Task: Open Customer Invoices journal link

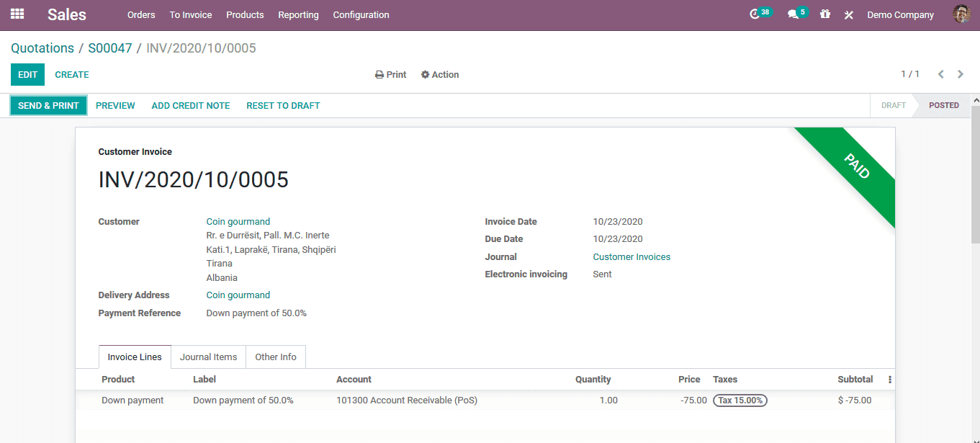Action: tap(631, 257)
